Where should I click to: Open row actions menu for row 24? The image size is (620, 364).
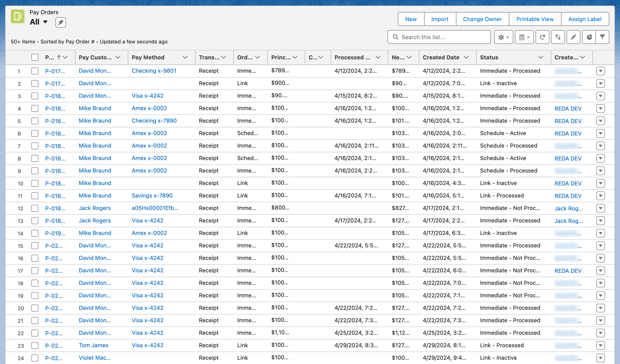[600, 358]
